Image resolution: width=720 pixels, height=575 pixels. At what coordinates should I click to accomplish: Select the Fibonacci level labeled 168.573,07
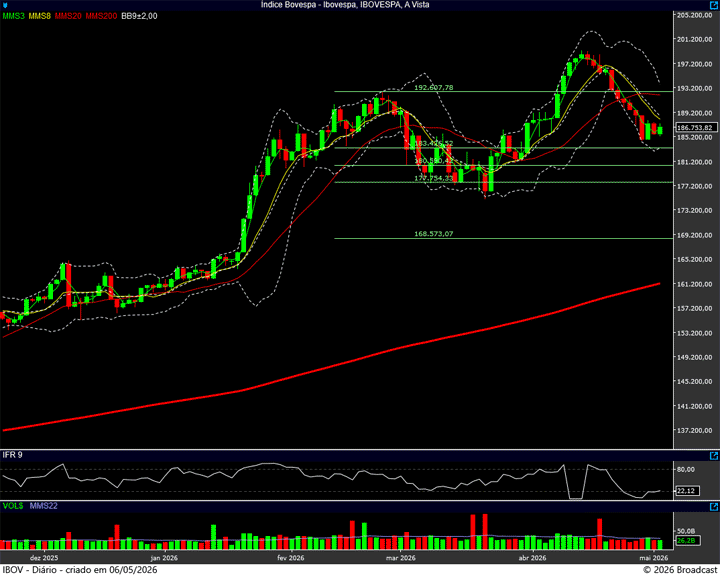coord(433,234)
